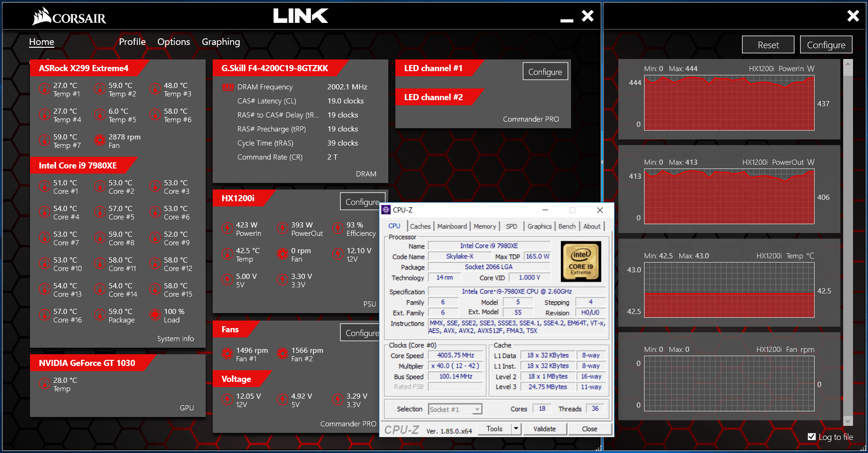Switch to the Graphing tab

click(221, 42)
